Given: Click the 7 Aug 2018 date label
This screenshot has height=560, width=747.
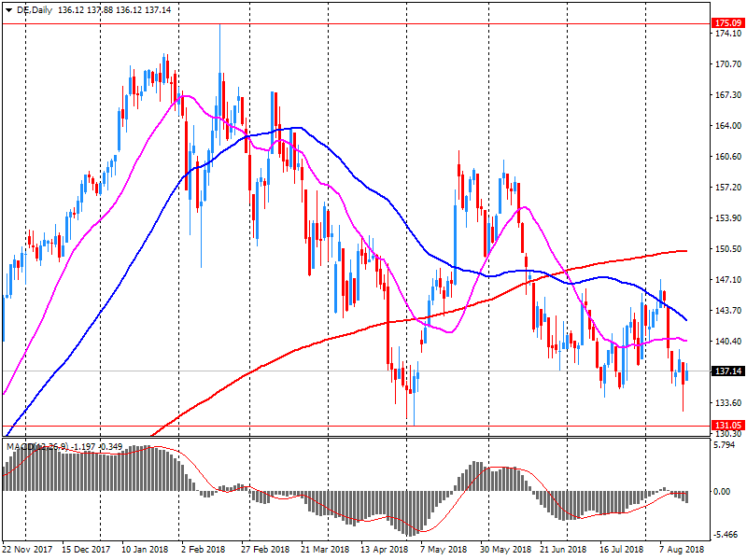Looking at the screenshot, I should (682, 550).
